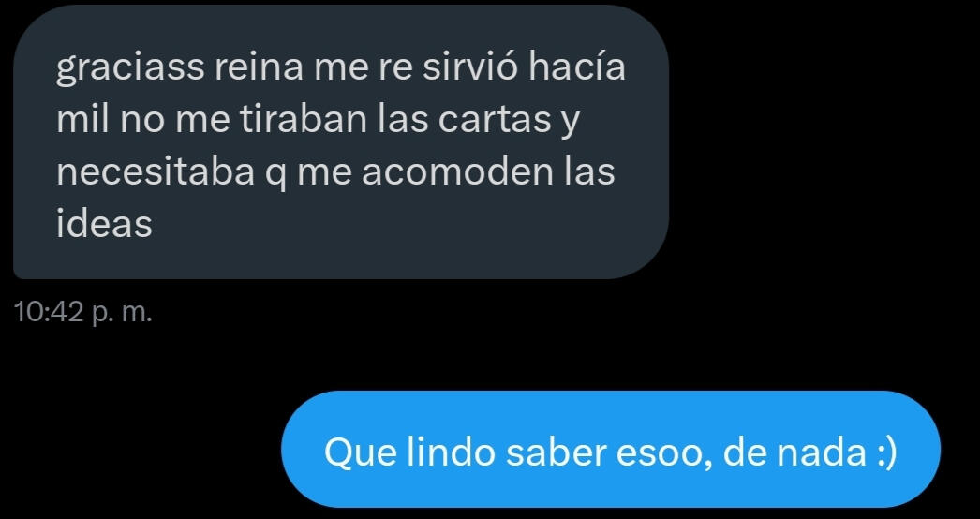Click the gray received message bubble
The image size is (980, 519).
[341, 142]
